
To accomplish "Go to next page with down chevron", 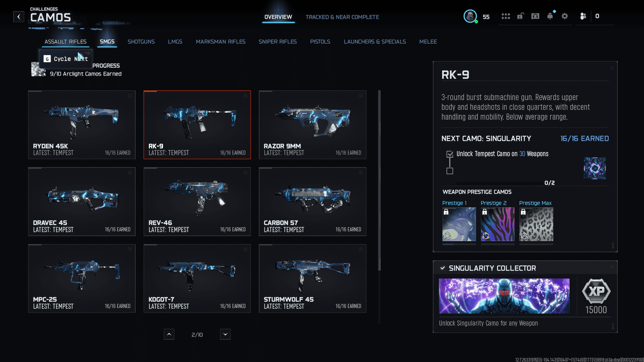I will tap(225, 334).
